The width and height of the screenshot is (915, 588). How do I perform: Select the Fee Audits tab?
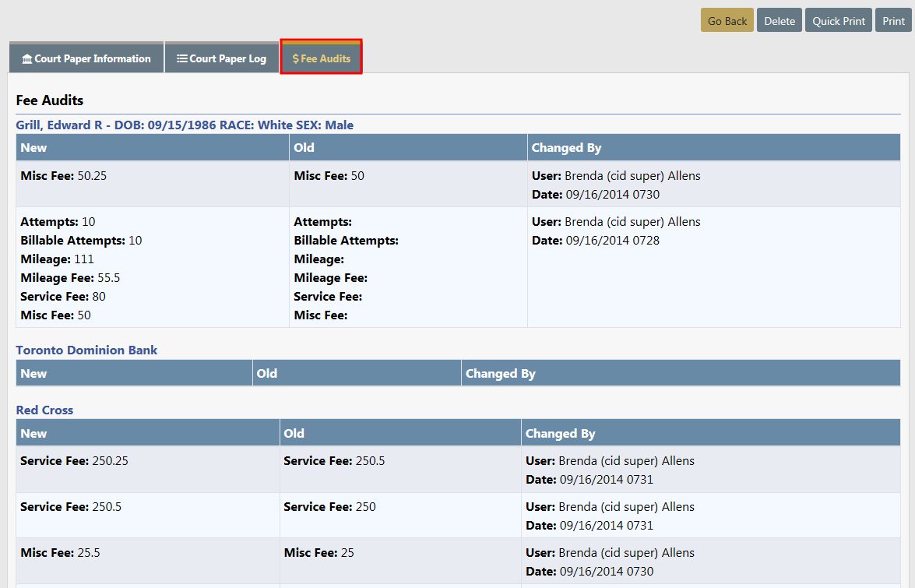coord(322,58)
